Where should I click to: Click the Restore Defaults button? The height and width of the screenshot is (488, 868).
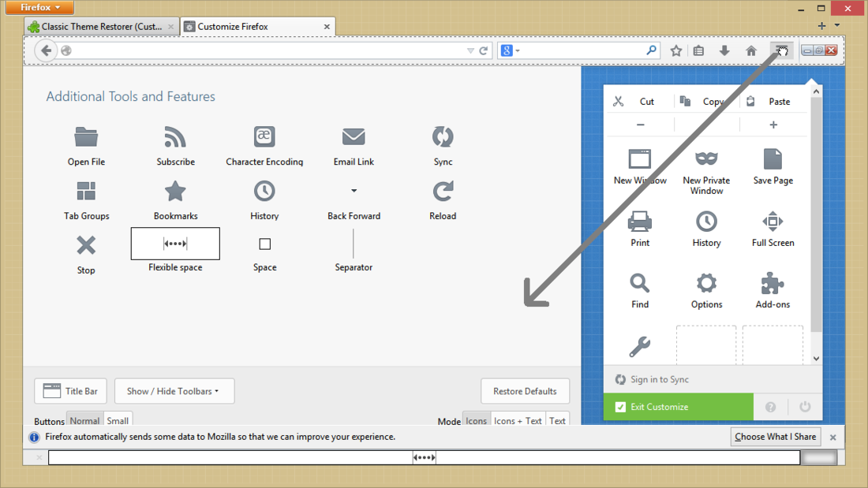tap(525, 391)
